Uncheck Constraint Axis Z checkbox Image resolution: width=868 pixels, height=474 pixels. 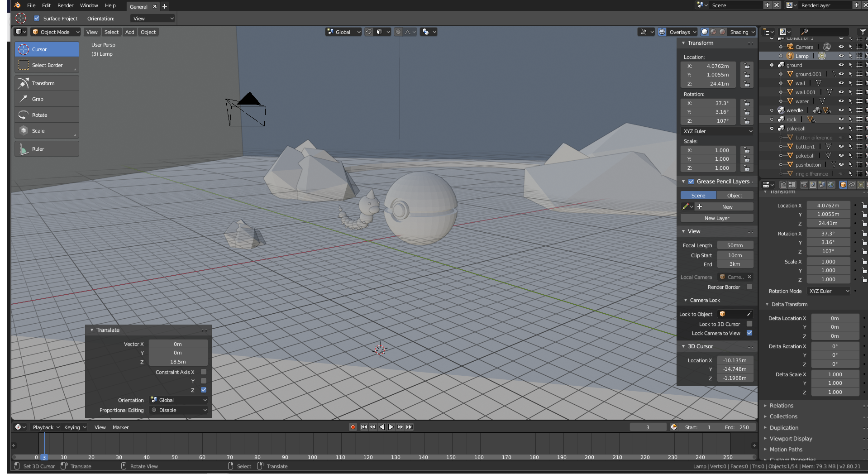click(204, 390)
